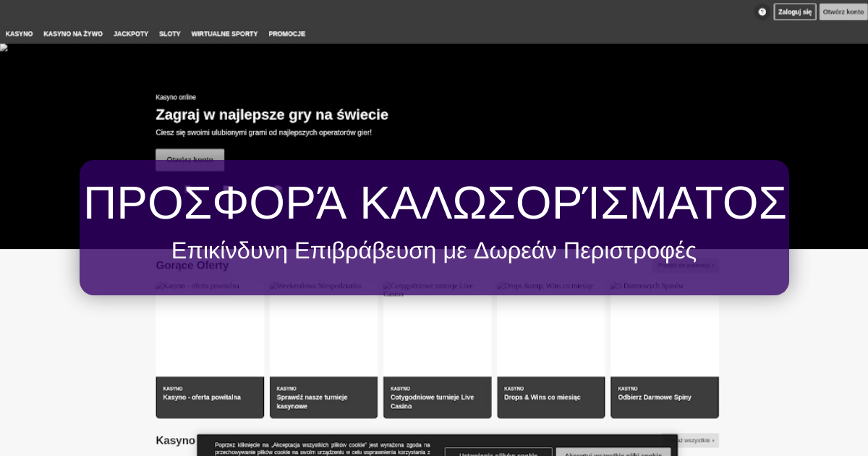The width and height of the screenshot is (868, 456).
Task: Open the KASYNO menu item
Action: [19, 34]
